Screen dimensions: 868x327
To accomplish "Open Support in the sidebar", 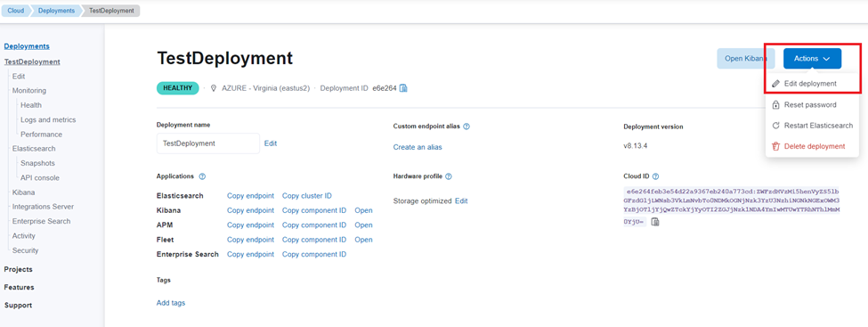I will pyautogui.click(x=19, y=306).
